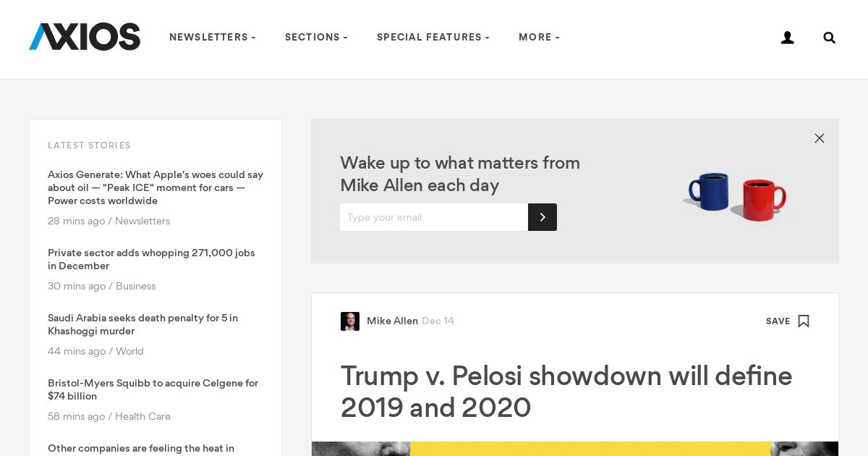Open the Trump v. Pelosi showdown headline
This screenshot has height=456, width=868.
(566, 392)
